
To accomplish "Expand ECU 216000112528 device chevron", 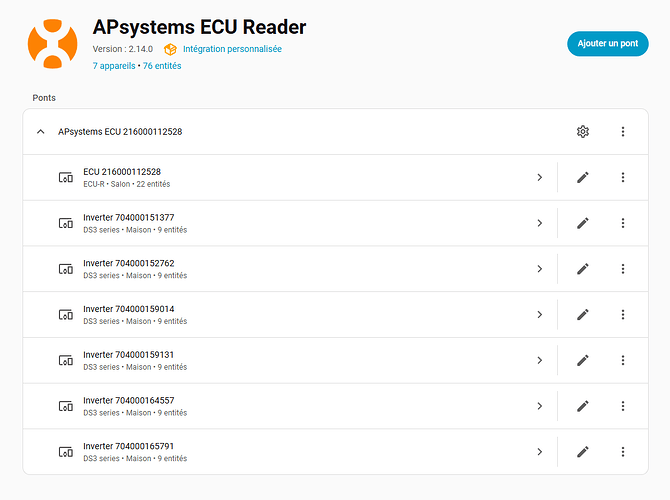I will 539,177.
